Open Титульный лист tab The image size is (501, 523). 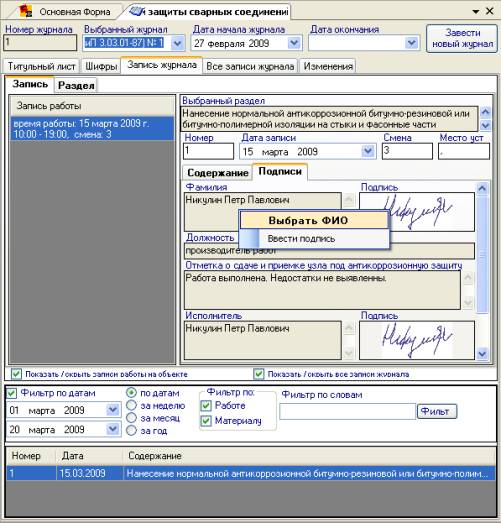41,66
